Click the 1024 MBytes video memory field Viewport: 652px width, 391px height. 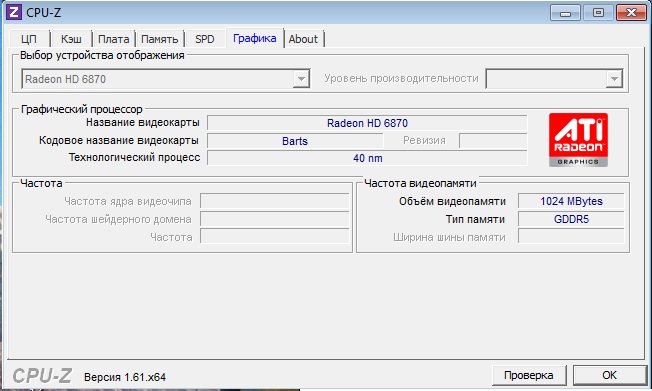[x=571, y=201]
